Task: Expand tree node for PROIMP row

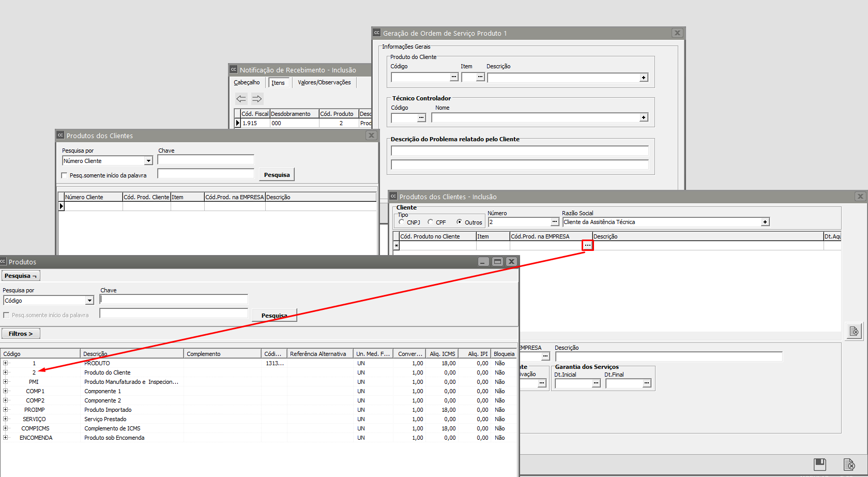Action: pos(6,410)
